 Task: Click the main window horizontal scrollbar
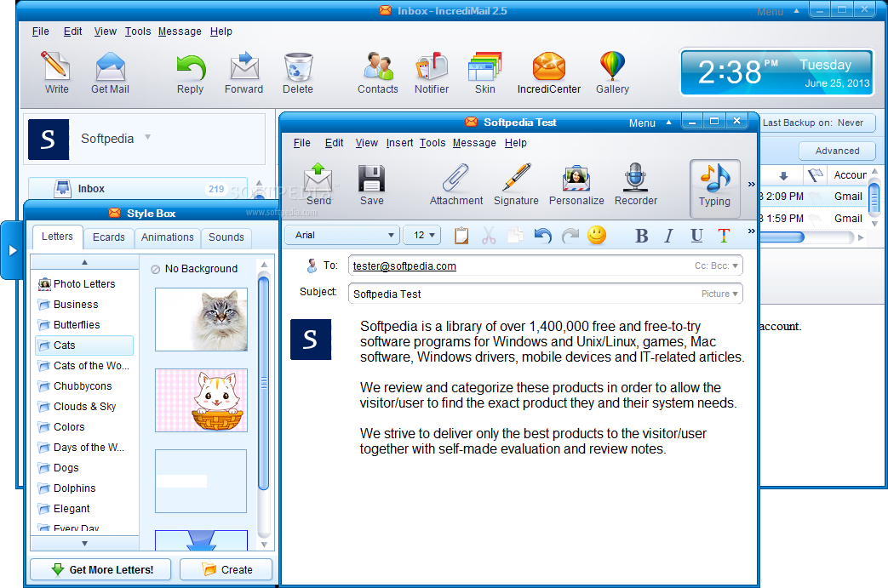point(782,237)
